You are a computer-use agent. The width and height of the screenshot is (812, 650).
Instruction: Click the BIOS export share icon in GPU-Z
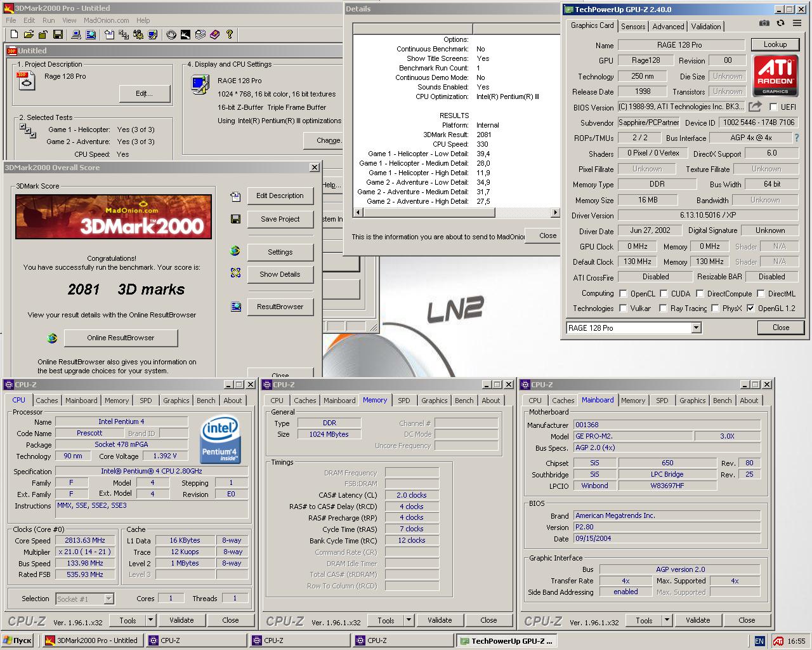click(755, 107)
